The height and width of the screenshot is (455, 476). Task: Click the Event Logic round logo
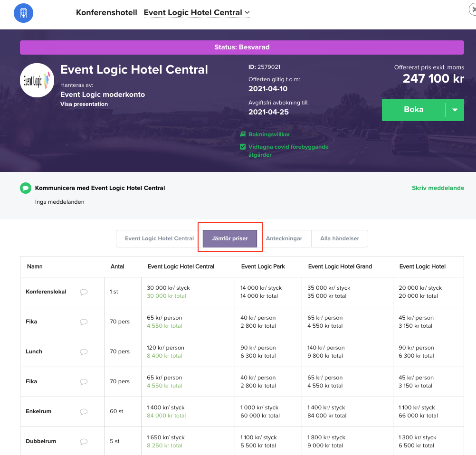(x=37, y=80)
